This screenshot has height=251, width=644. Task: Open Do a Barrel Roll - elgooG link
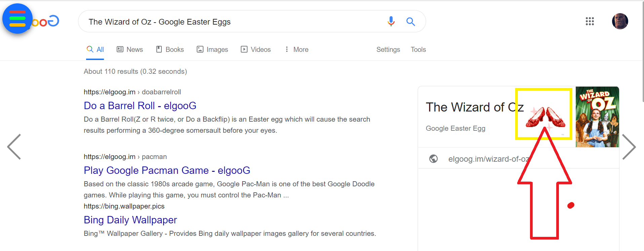coord(140,105)
